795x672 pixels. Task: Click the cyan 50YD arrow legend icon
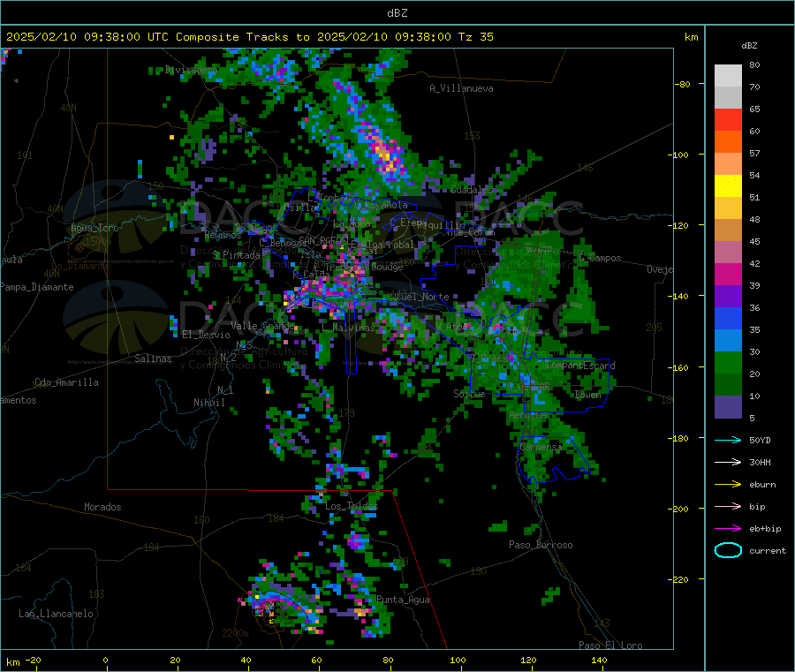click(728, 440)
